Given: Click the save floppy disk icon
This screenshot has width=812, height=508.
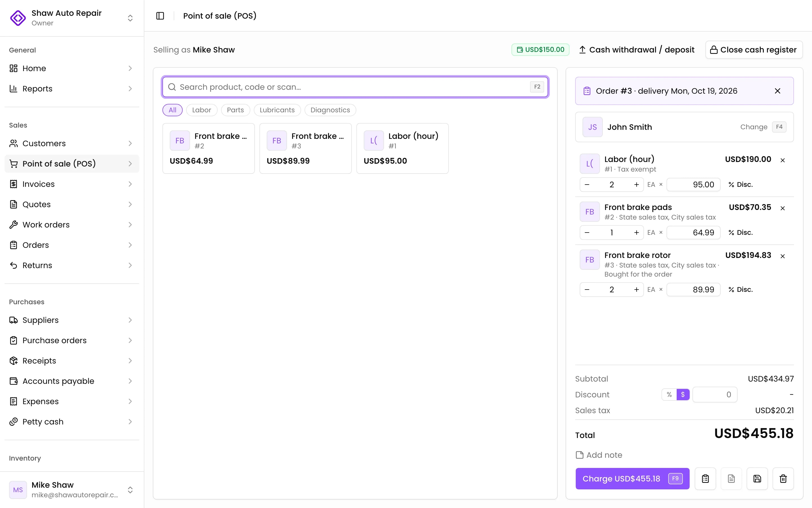Looking at the screenshot, I should tap(757, 478).
